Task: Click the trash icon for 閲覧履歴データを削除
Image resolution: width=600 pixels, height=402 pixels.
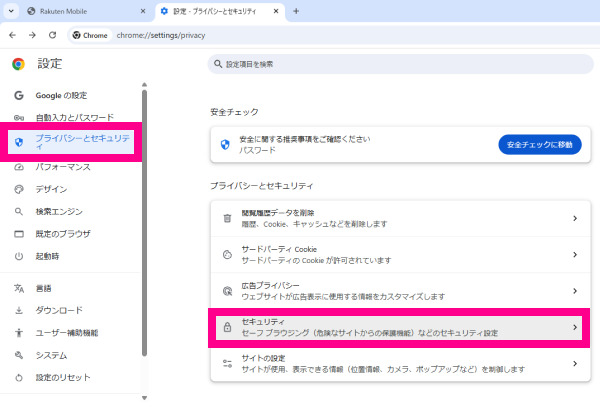Action: tap(227, 218)
